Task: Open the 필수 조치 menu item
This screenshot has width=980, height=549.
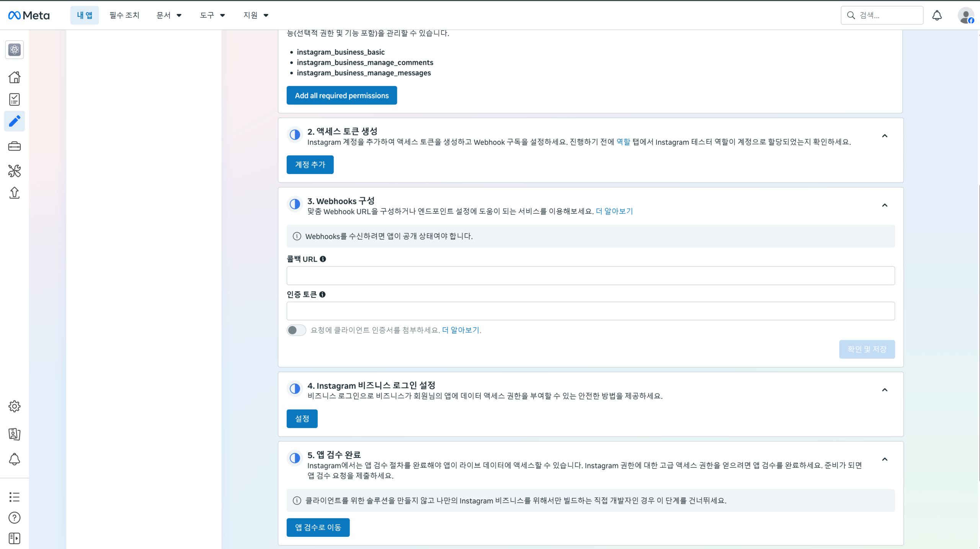Action: 124,15
